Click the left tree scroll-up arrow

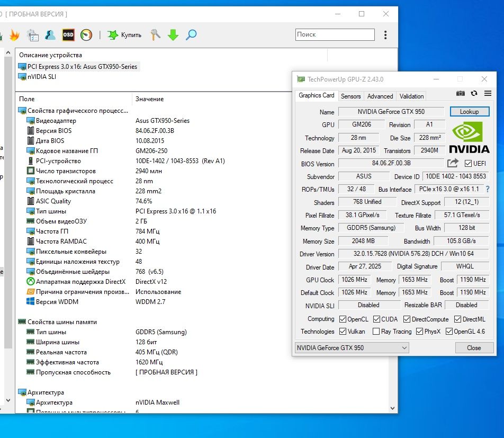8,52
